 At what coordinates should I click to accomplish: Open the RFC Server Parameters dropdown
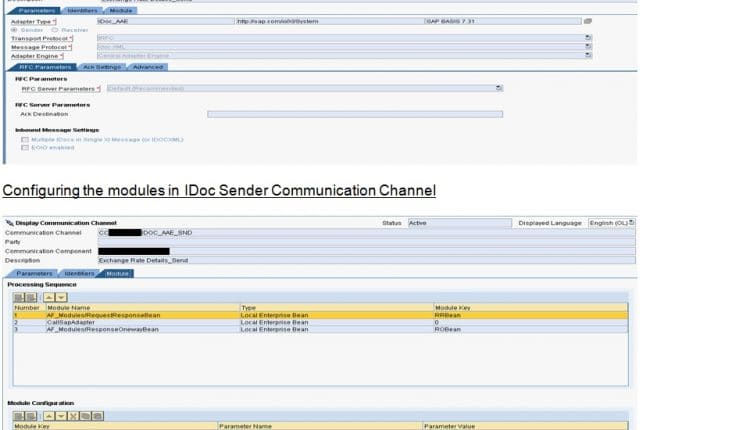coord(499,88)
